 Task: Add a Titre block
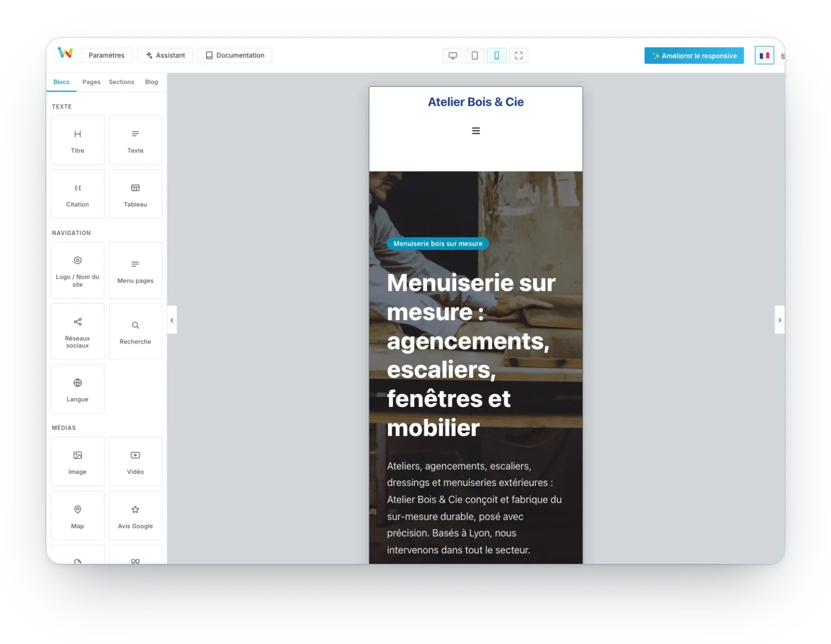click(78, 141)
